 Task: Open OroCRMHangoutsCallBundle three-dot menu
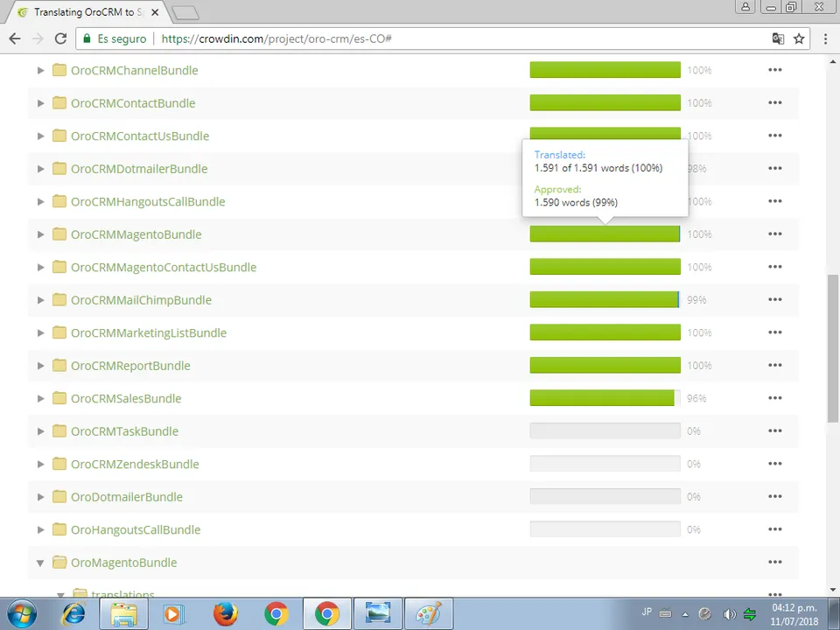coord(774,201)
